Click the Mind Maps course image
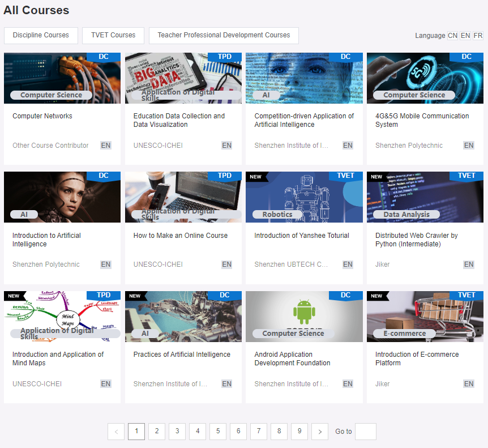 click(62, 316)
